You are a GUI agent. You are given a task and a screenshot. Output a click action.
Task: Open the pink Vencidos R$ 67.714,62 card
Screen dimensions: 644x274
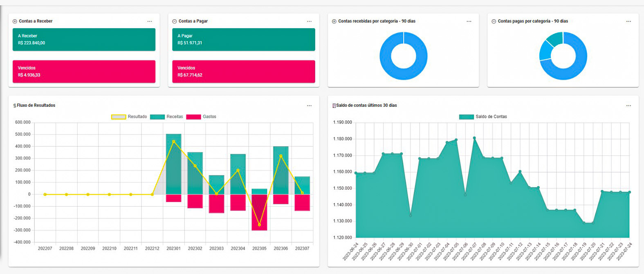(243, 72)
